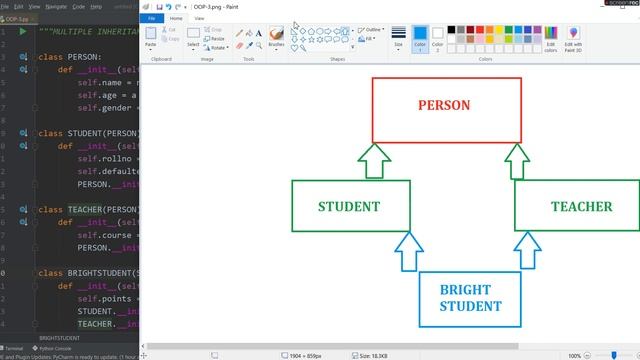
Task: Switch to the Home ribbon tab
Action: (x=176, y=18)
